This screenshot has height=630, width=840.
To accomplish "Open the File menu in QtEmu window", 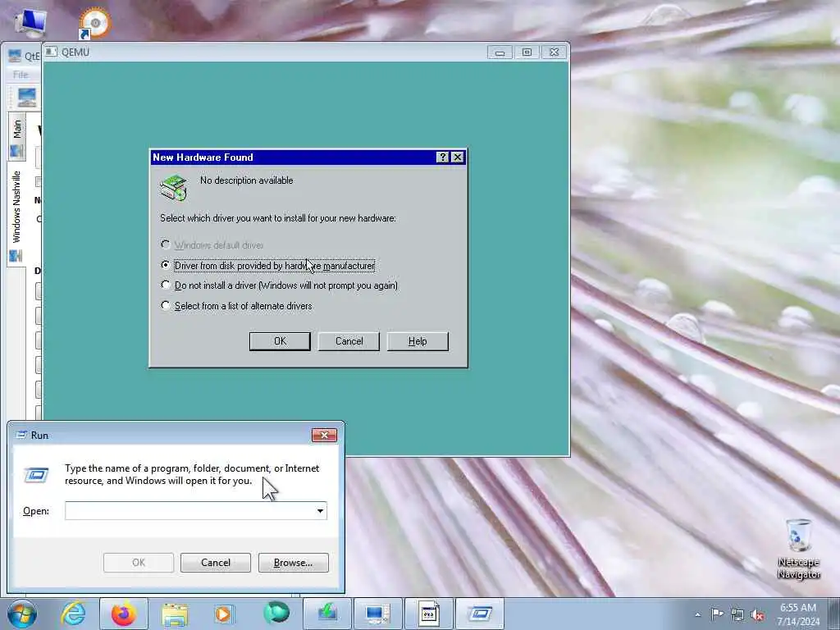I will [21, 75].
